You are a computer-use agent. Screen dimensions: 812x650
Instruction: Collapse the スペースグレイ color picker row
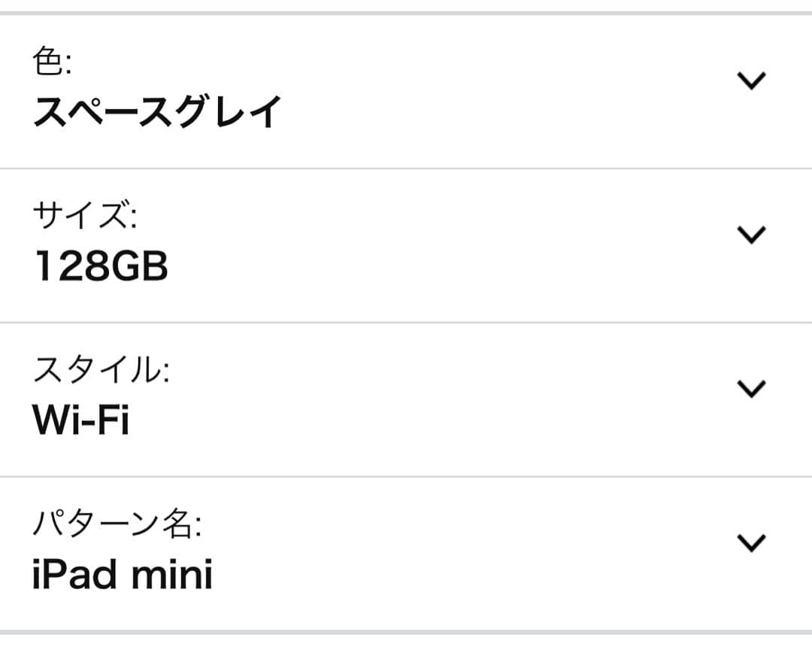click(750, 81)
